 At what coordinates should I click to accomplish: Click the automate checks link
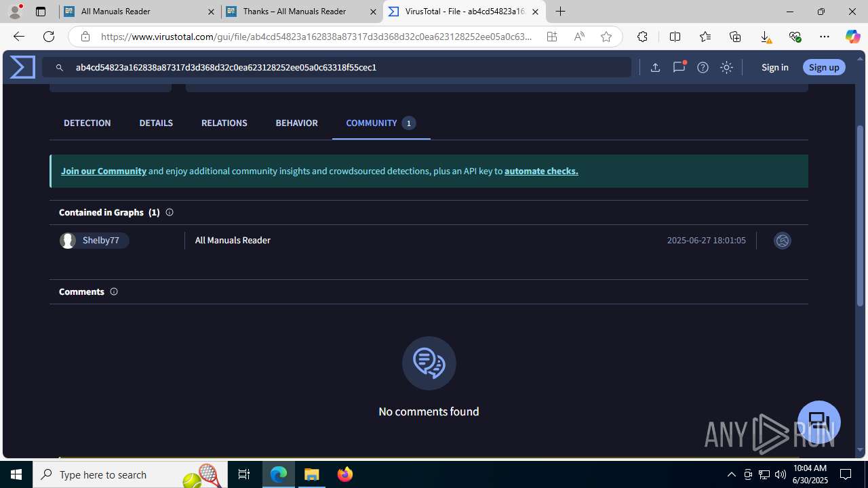pos(541,171)
